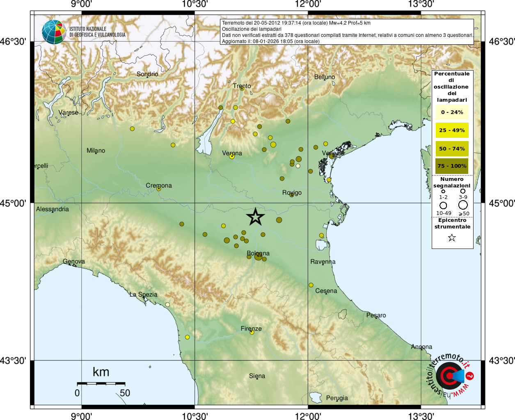Click the 10-49 reports circle in legend
The image size is (515, 420).
tap(443, 205)
